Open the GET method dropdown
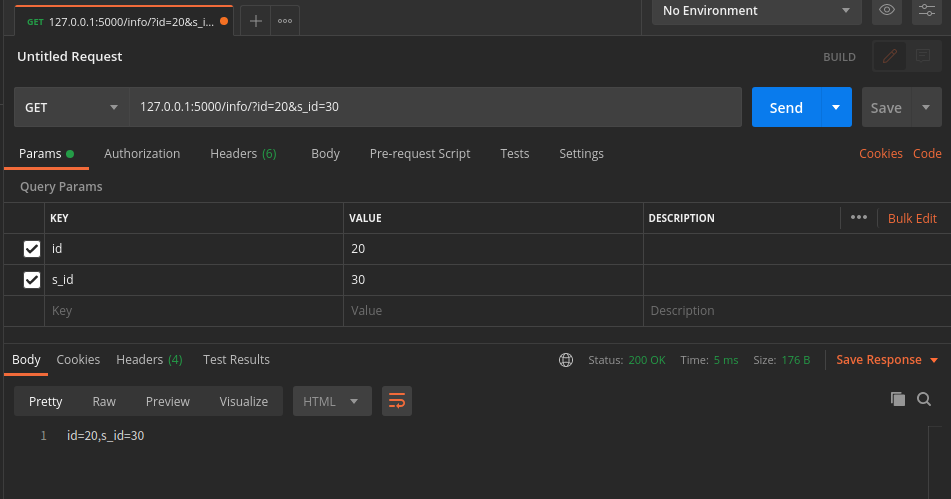The height and width of the screenshot is (499, 951). [x=71, y=107]
